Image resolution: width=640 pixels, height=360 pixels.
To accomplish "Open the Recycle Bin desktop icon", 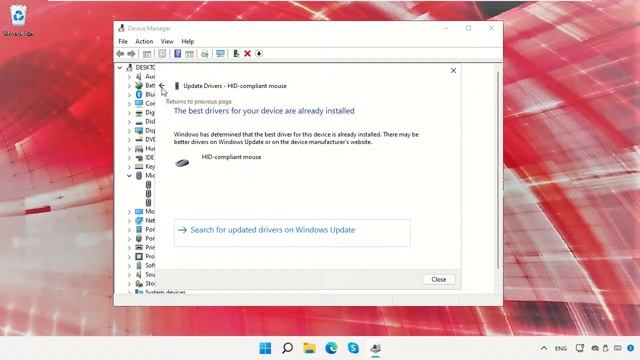I will tap(18, 20).
